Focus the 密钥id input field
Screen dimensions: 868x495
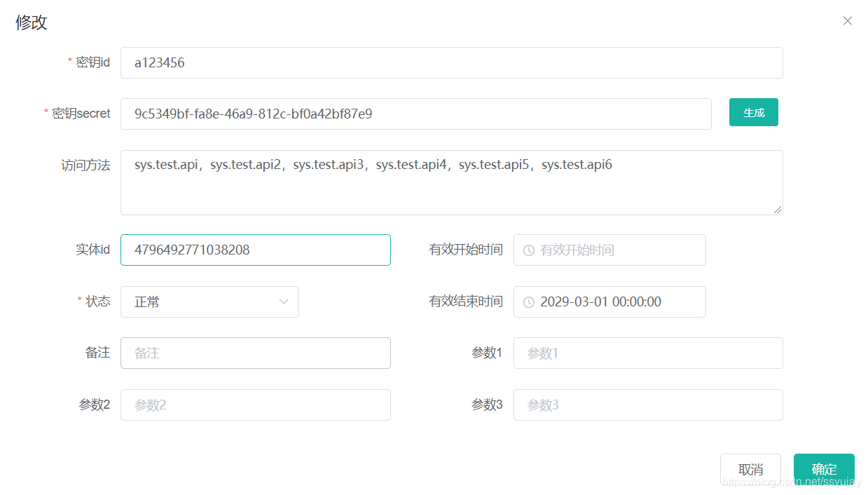coord(452,62)
